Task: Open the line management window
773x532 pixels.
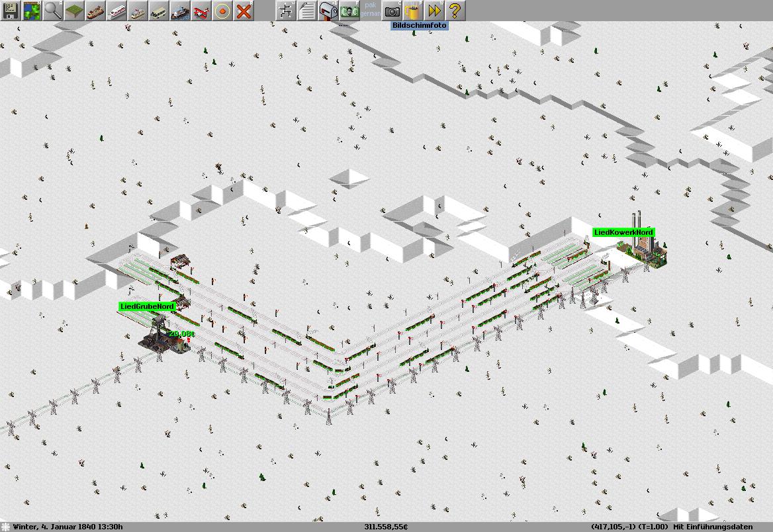Action: point(286,11)
